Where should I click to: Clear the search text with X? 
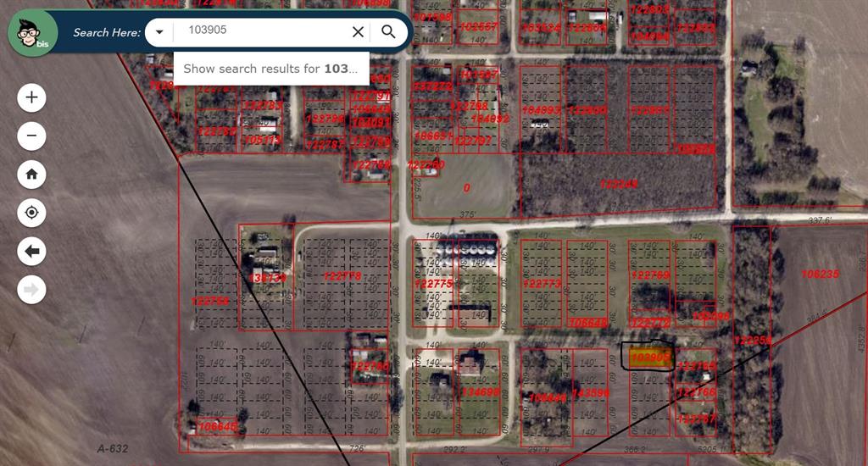point(358,32)
